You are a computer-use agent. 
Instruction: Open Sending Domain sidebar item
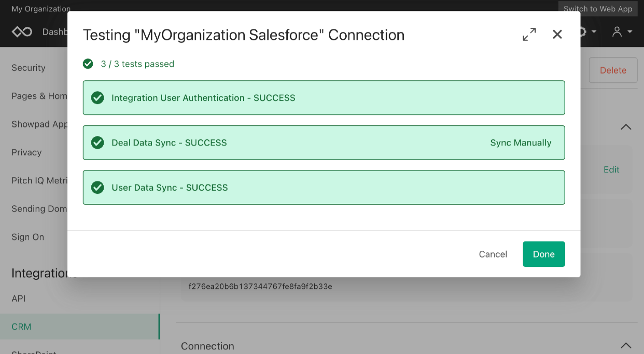coord(39,209)
